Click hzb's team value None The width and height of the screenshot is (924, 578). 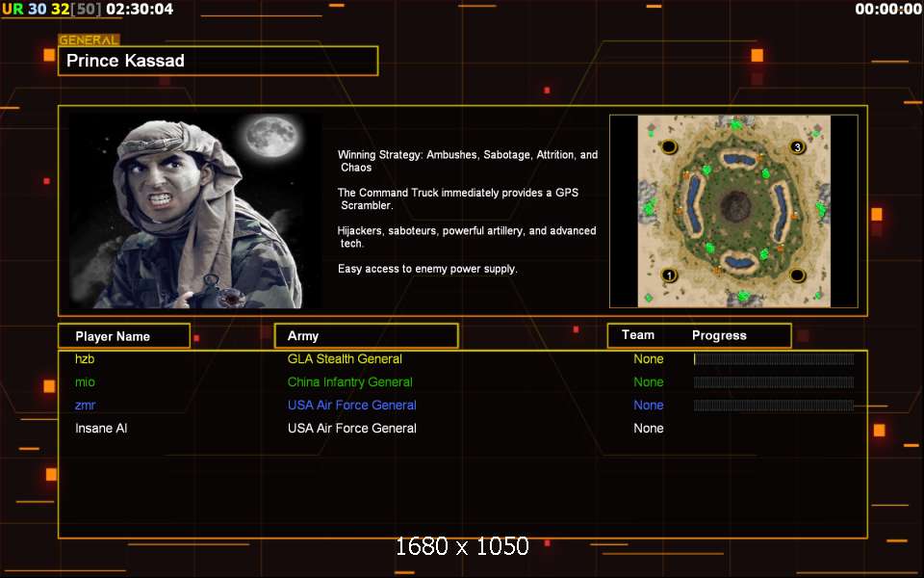tap(648, 358)
